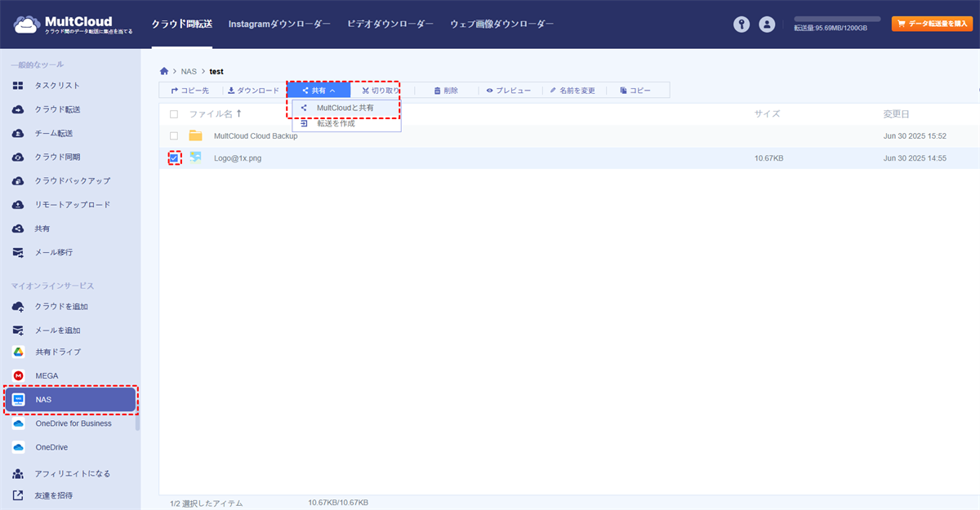980x510 pixels.
Task: Uncheck the Logo@1x.png row checkbox
Action: (174, 157)
